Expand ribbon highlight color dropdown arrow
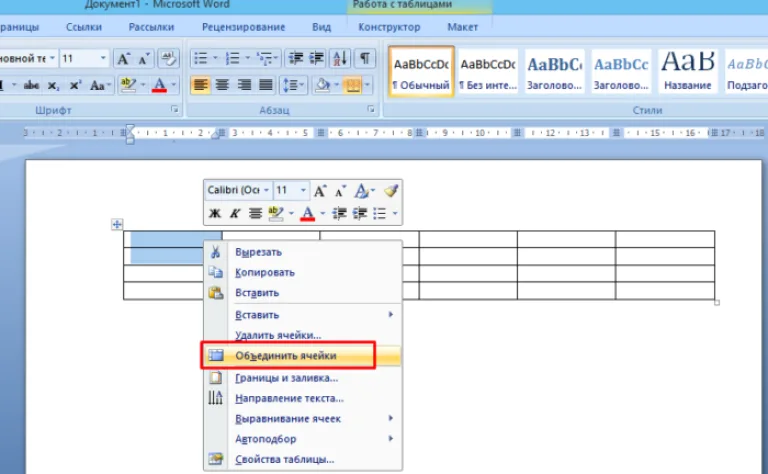 click(x=143, y=85)
